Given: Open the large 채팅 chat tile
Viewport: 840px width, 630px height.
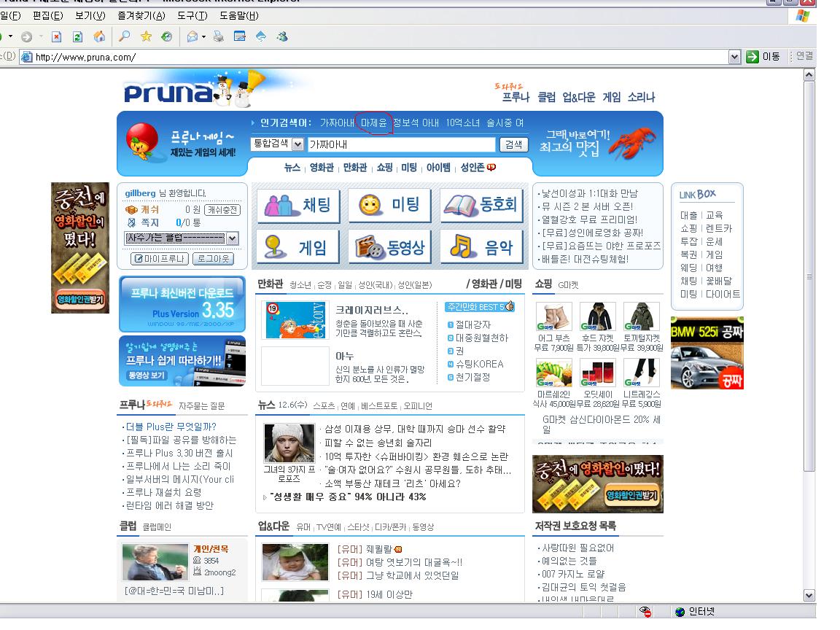Looking at the screenshot, I should tap(298, 205).
